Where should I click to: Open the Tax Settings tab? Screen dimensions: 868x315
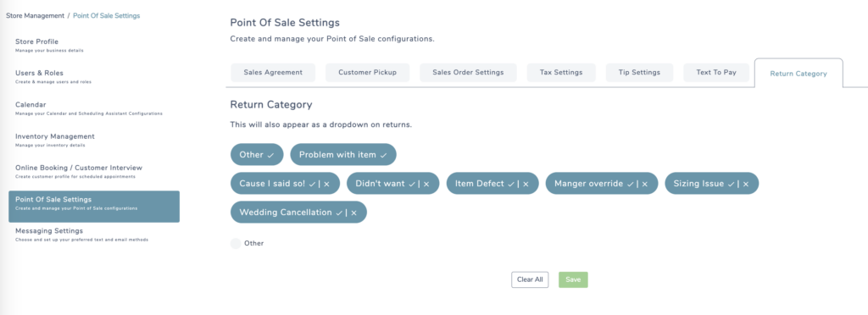click(561, 72)
